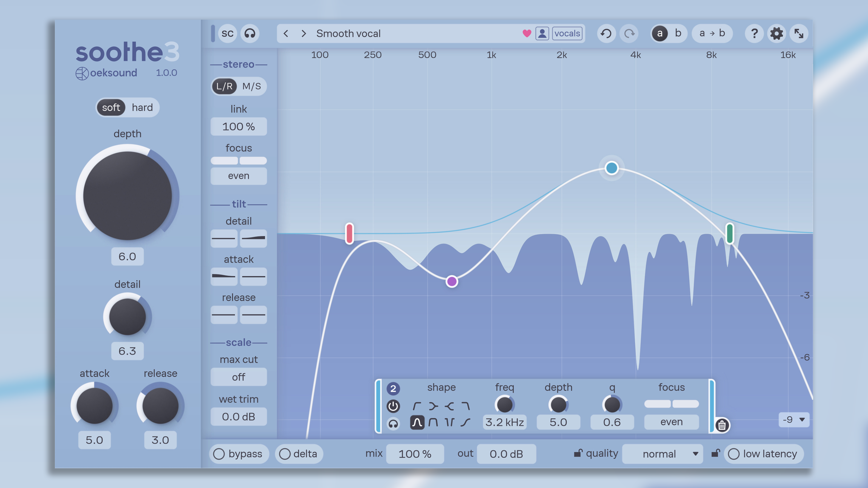The width and height of the screenshot is (868, 488).
Task: Click the resize window arrows icon
Action: (x=799, y=33)
